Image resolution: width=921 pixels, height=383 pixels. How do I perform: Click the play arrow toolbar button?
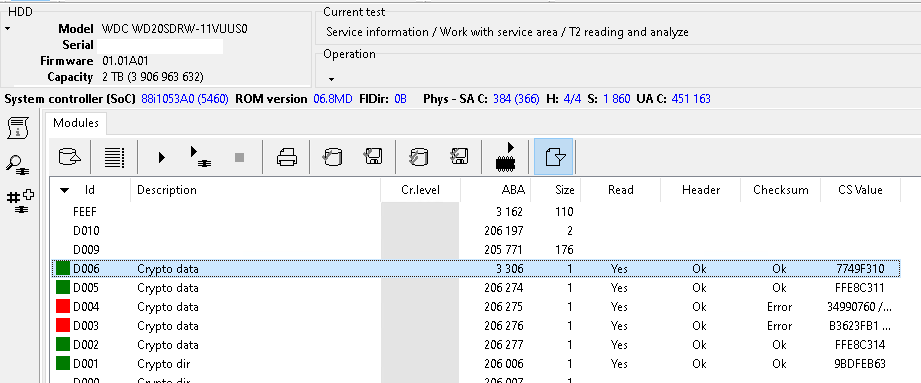162,157
